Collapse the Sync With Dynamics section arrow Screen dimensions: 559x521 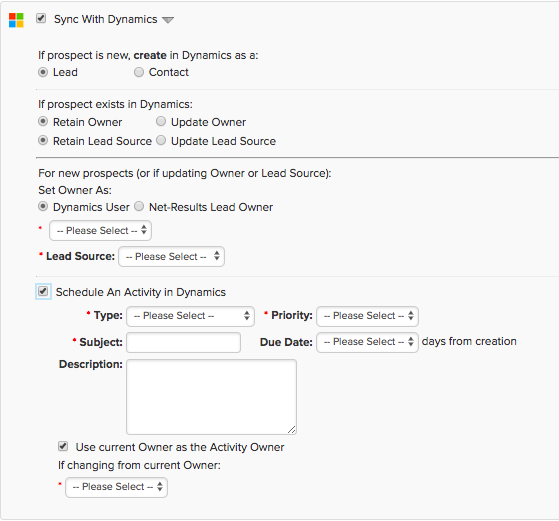[x=168, y=20]
